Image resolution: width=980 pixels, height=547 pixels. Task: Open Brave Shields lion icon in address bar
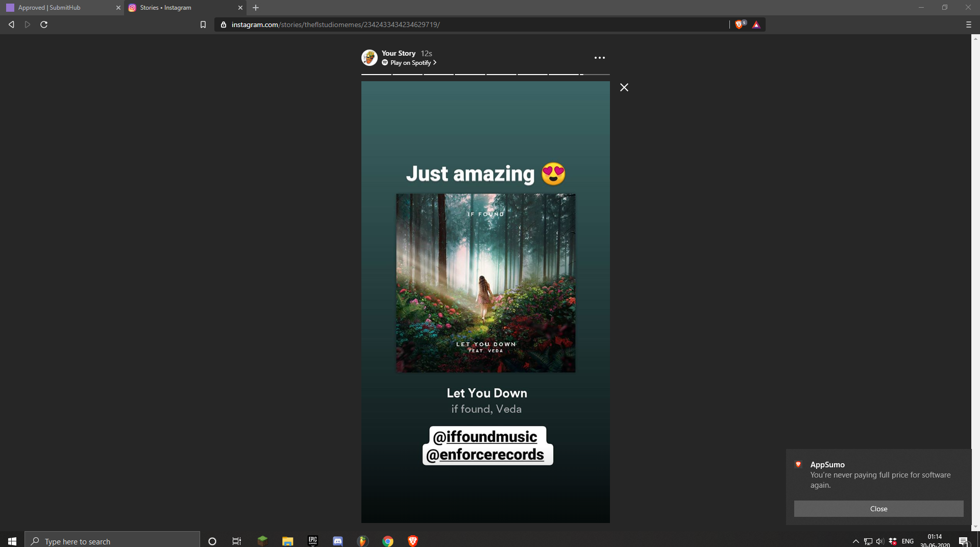coord(740,25)
